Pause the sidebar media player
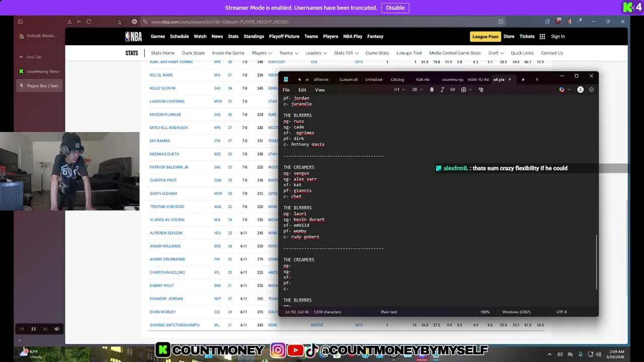Viewport: 644px width, 362px height. (33, 329)
